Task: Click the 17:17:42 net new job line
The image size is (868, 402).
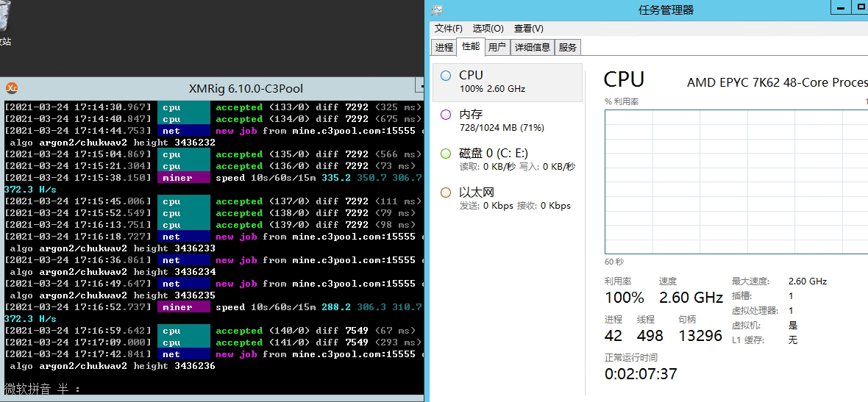Action: point(213,354)
